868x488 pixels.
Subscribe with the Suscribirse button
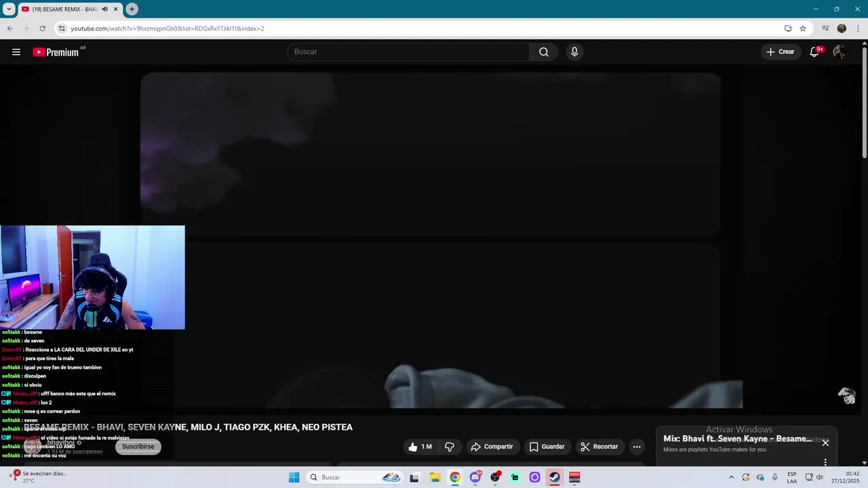pyautogui.click(x=138, y=447)
